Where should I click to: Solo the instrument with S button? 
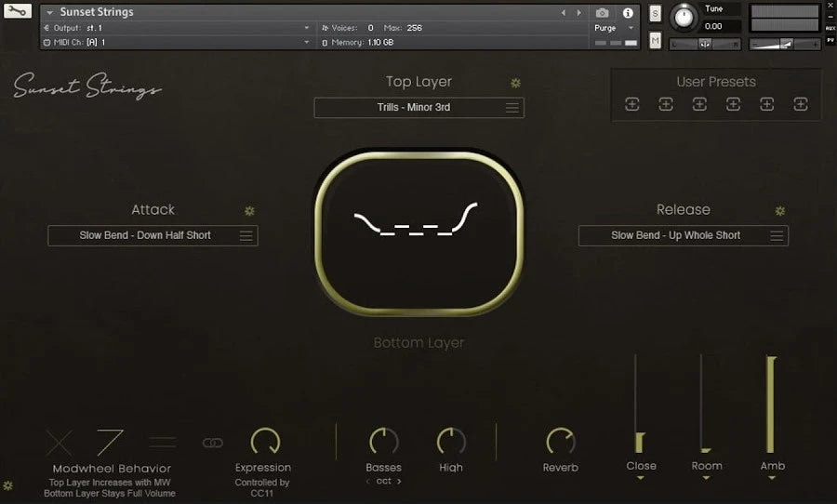pos(655,13)
